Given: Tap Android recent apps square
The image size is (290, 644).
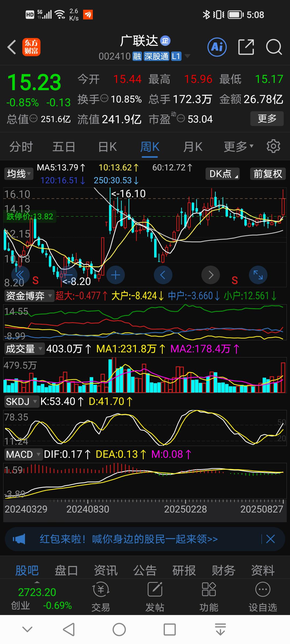Looking at the screenshot, I should point(170,630).
